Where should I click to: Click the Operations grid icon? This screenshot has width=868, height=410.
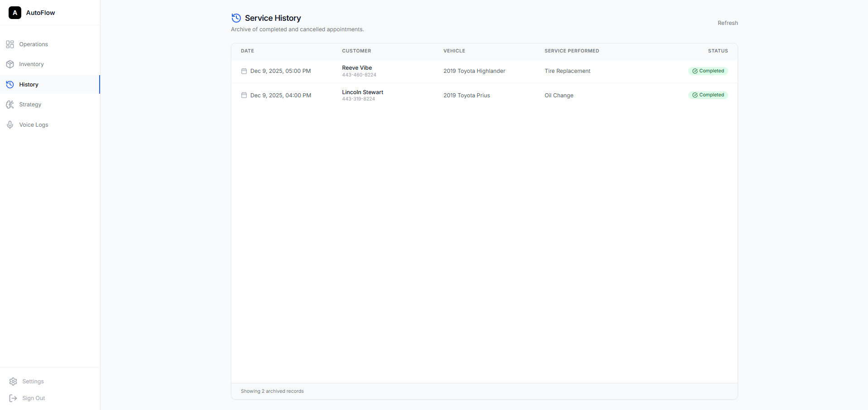click(10, 44)
